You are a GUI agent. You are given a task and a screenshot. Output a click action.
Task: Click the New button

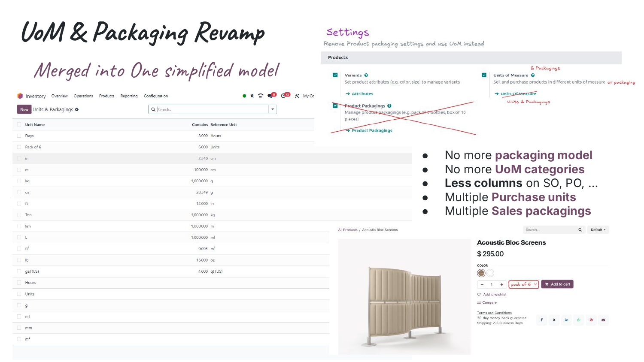[24, 109]
